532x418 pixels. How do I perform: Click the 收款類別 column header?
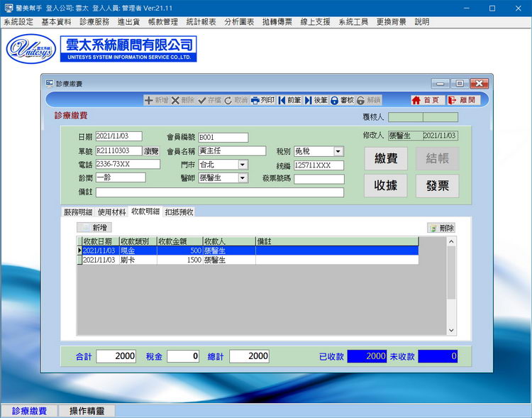pyautogui.click(x=138, y=241)
